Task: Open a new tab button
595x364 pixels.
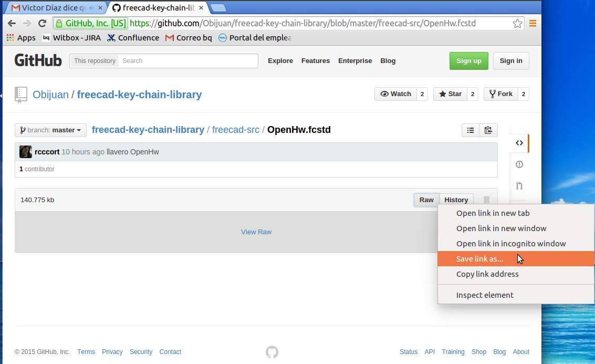Action: click(218, 7)
